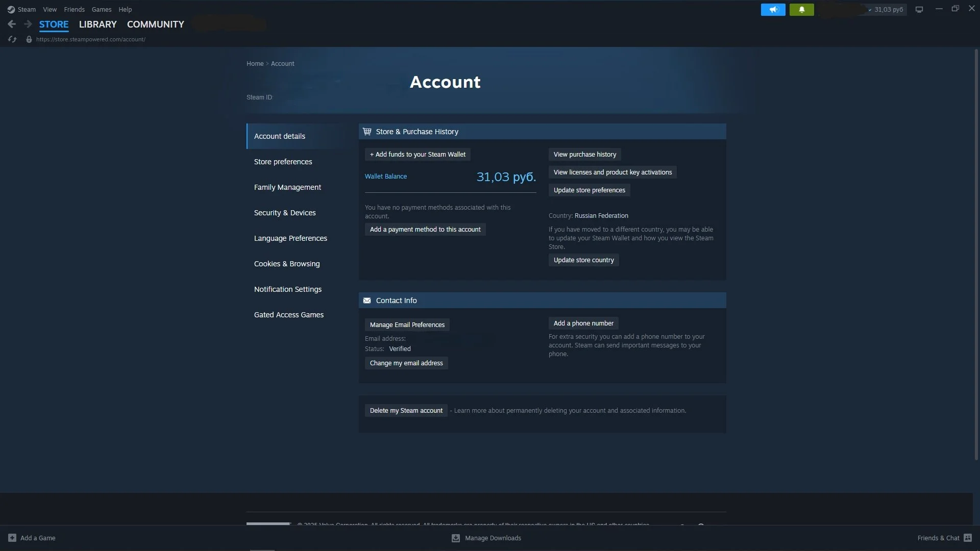Image resolution: width=980 pixels, height=551 pixels.
Task: Click the Manage Downloads label
Action: tap(493, 538)
